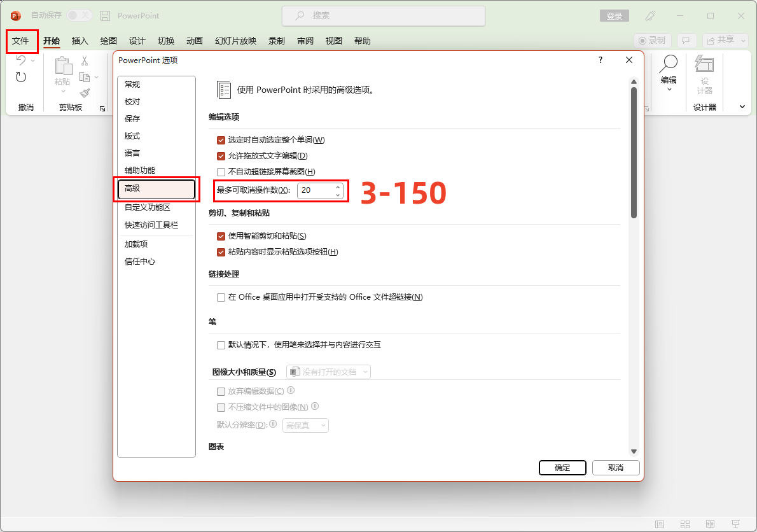Uncheck 使用智能剪切和粘贴

coord(221,236)
